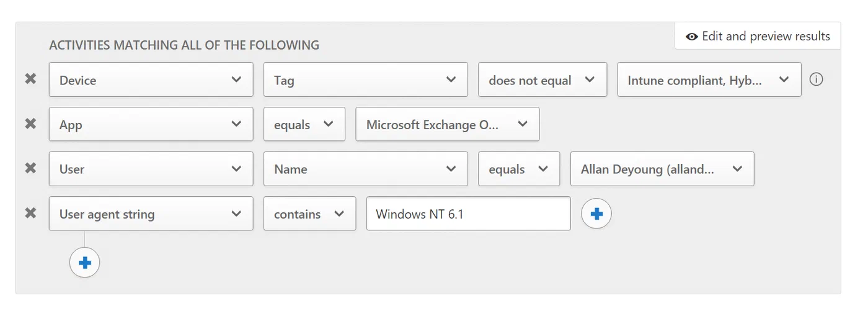Screen dimensions: 868x321
Task: Remove the User filter row
Action: [30, 168]
